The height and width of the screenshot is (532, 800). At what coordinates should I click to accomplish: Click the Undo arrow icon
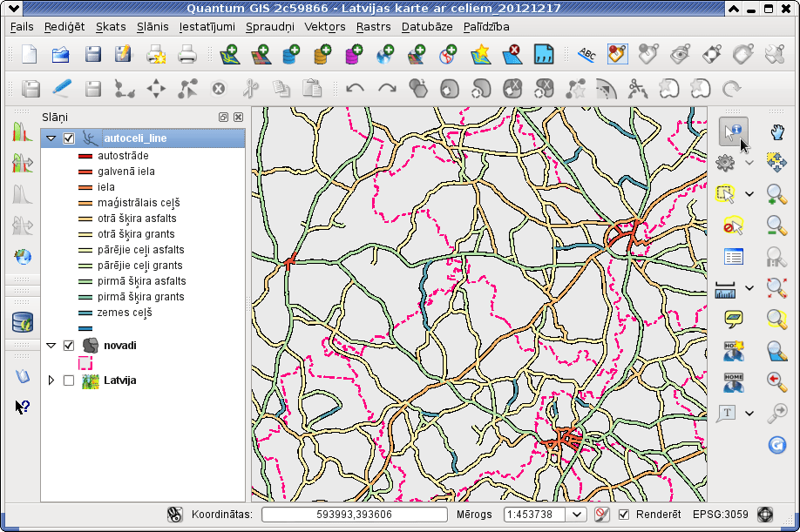click(355, 89)
